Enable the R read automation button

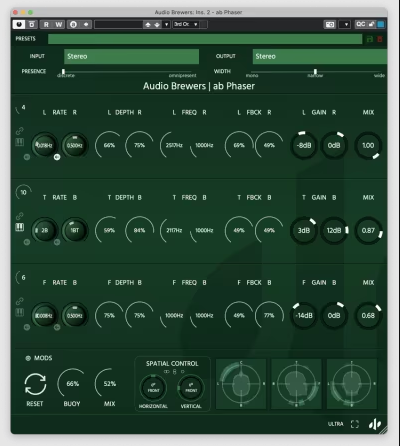click(46, 24)
